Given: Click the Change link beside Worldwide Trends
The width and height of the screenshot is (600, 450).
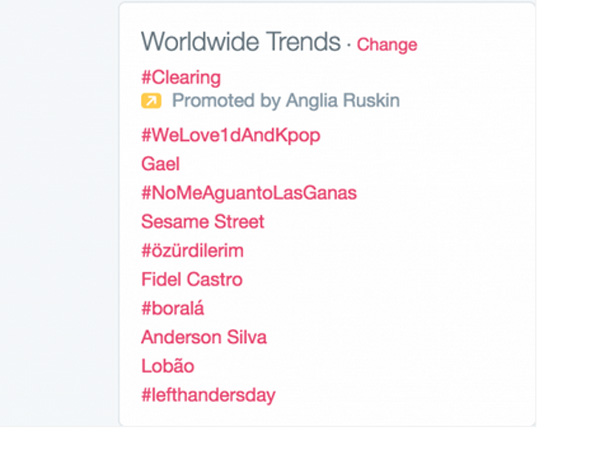Looking at the screenshot, I should [387, 45].
